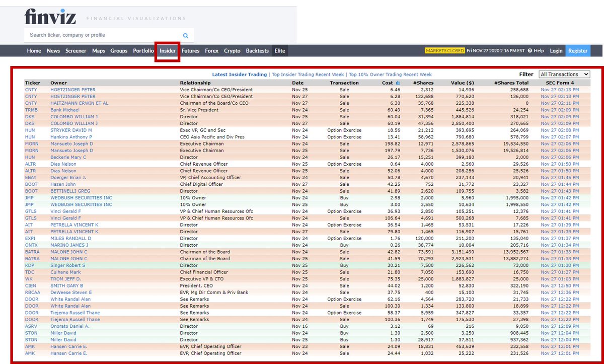
Task: Open owner MARINO JAMES J
Action: tap(69, 245)
